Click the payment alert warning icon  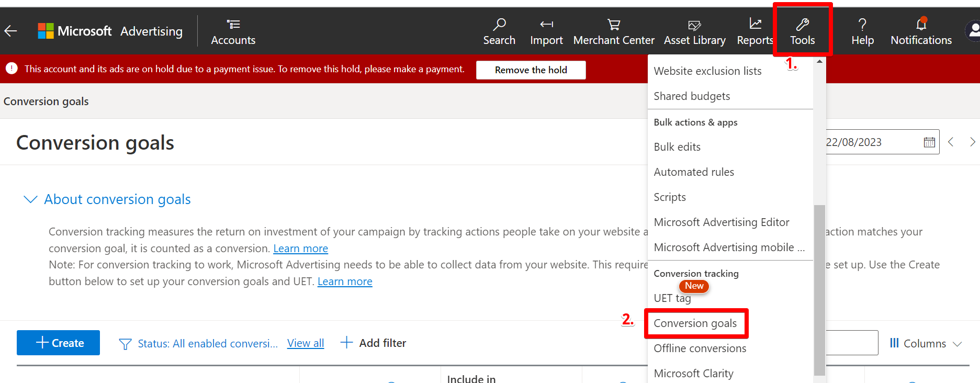pyautogui.click(x=12, y=69)
